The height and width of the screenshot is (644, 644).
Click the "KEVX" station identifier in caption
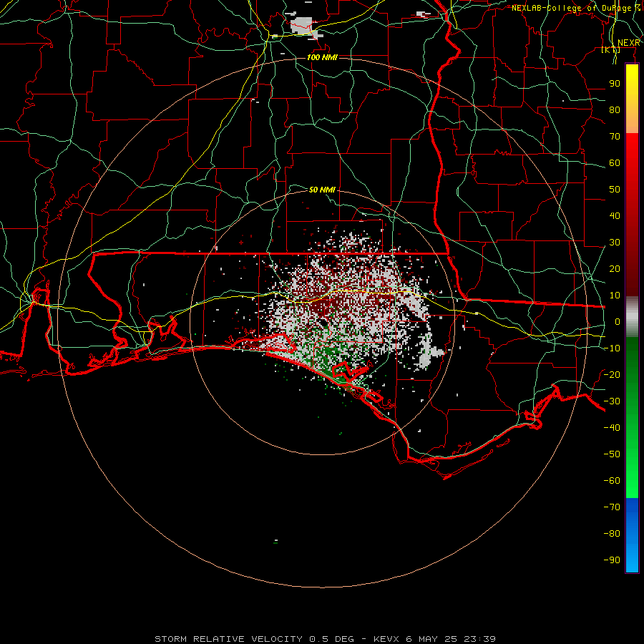click(x=387, y=639)
